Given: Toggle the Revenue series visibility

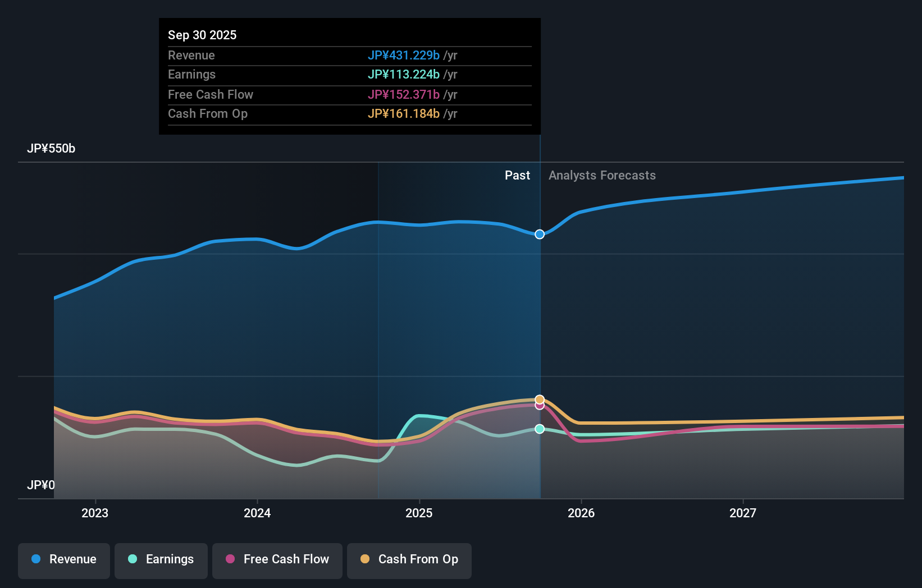Looking at the screenshot, I should [x=63, y=561].
